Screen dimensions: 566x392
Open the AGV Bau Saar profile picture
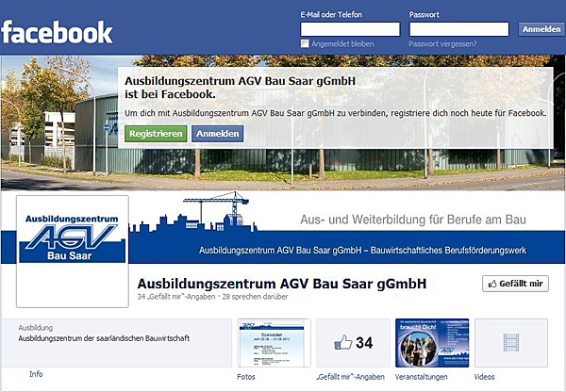pyautogui.click(x=73, y=252)
